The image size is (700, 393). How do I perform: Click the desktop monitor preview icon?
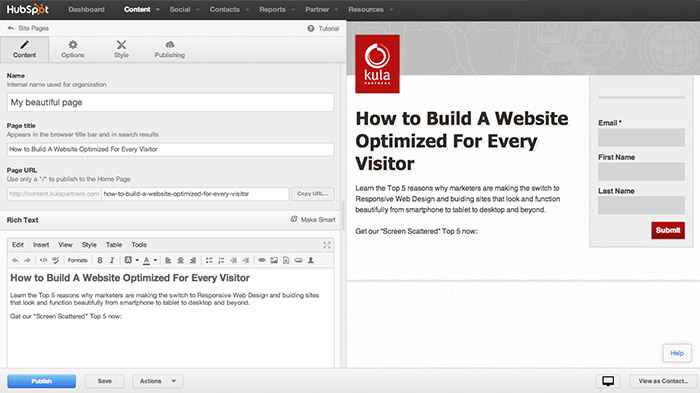608,381
